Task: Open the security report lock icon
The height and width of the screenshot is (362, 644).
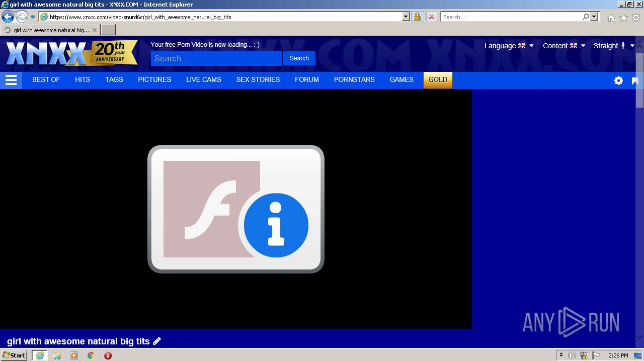Action: pyautogui.click(x=417, y=17)
